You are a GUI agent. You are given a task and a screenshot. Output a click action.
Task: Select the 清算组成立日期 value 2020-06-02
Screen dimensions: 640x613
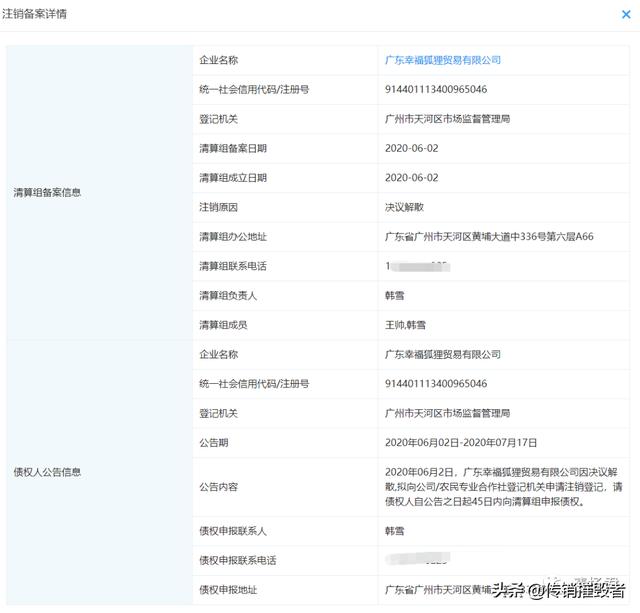(411, 178)
